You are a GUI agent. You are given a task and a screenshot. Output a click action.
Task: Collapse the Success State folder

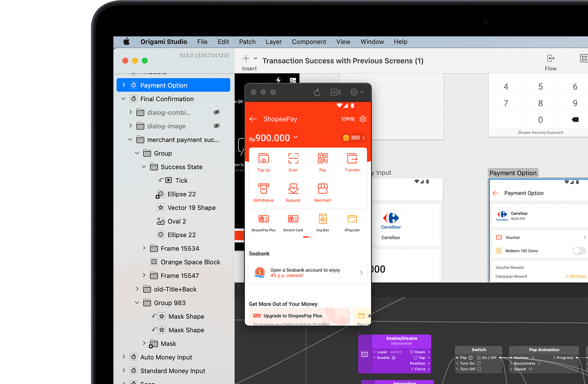click(144, 167)
